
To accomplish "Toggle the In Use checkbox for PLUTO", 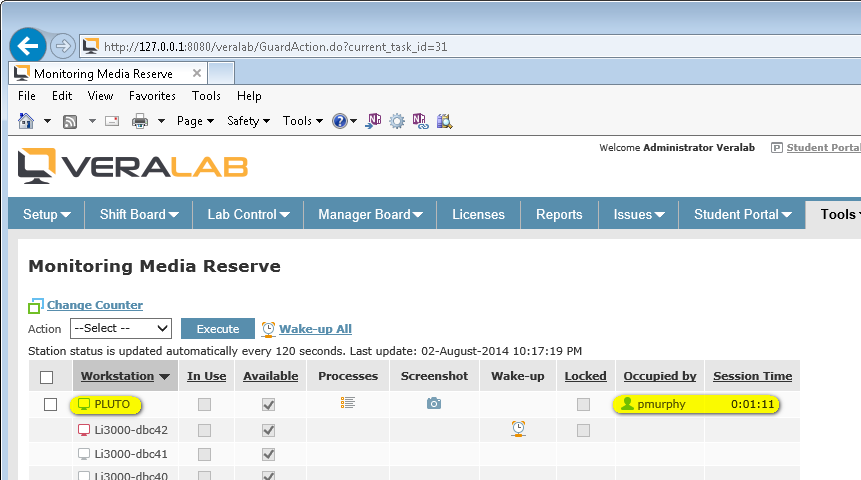I will [204, 405].
